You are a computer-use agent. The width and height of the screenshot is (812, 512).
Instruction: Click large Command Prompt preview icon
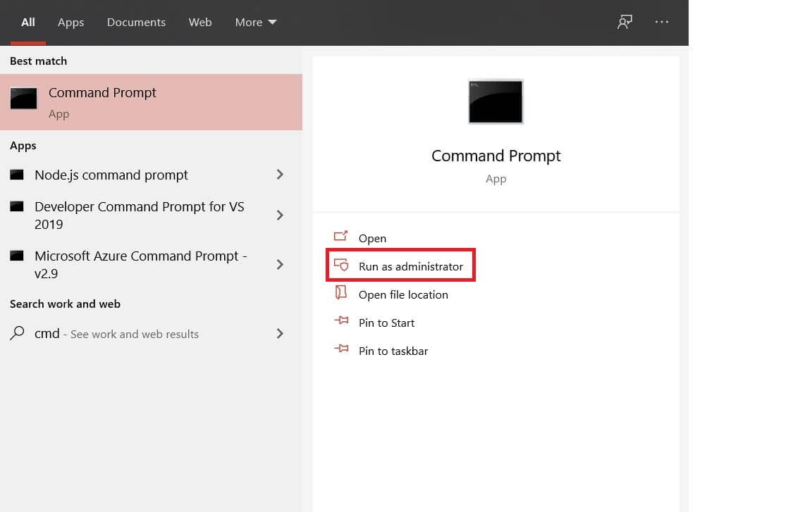pyautogui.click(x=496, y=101)
